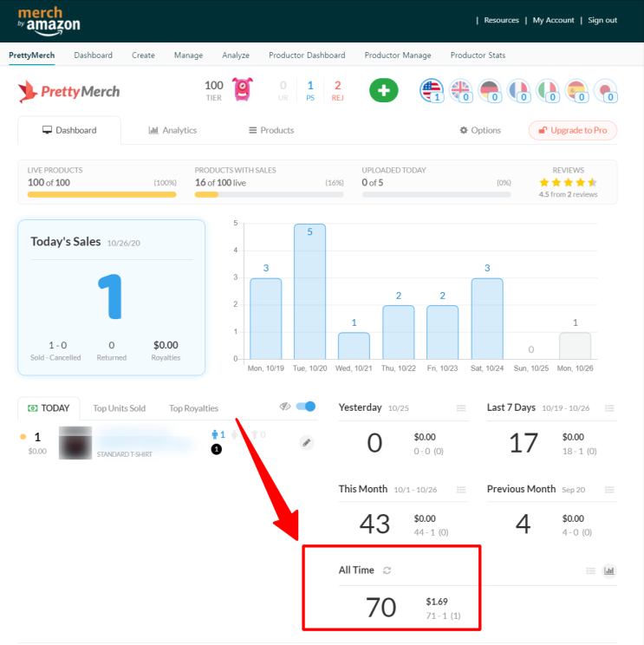Viewport: 644px width, 645px height.
Task: Click the STANDARD T-SHIRT label
Action: [124, 454]
